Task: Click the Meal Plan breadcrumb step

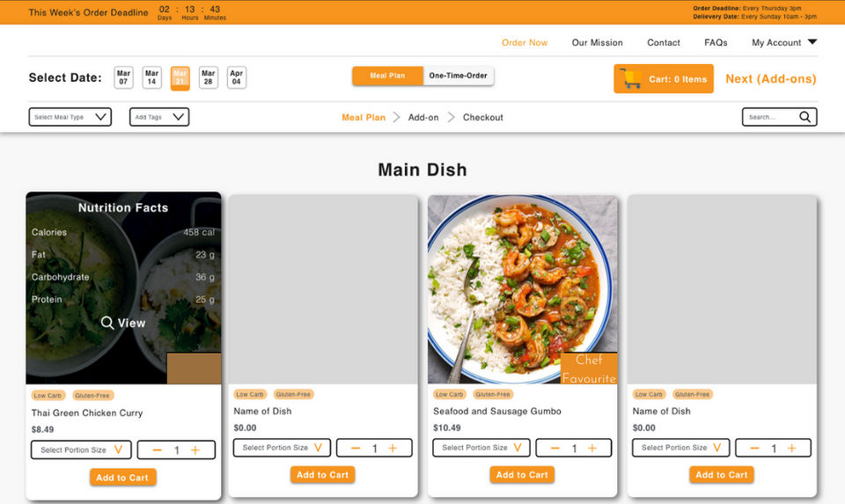Action: click(x=364, y=117)
